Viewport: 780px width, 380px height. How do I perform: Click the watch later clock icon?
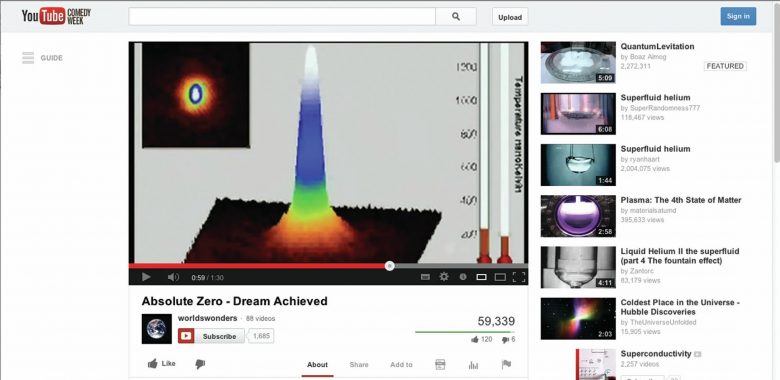(x=463, y=277)
